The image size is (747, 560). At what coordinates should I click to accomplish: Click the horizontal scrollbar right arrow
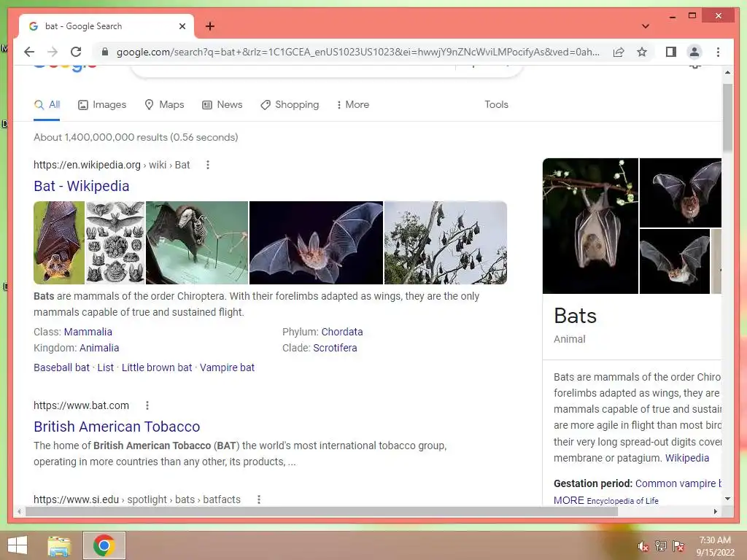coord(715,511)
